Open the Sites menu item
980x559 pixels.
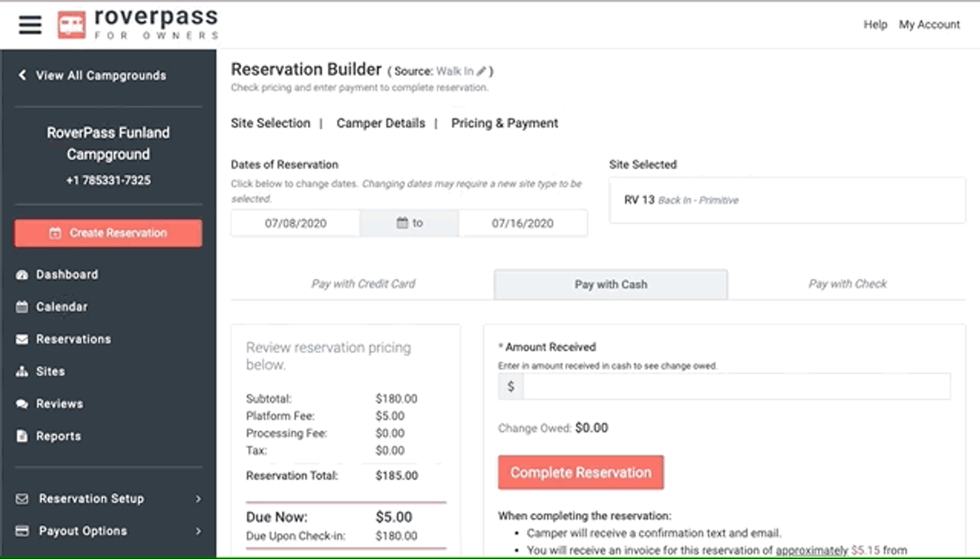point(51,371)
